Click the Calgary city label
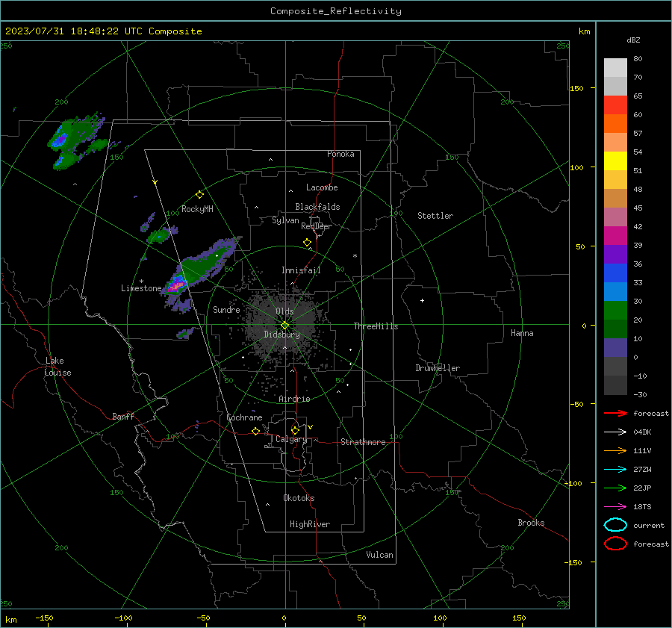The height and width of the screenshot is (628, 672). (x=291, y=439)
